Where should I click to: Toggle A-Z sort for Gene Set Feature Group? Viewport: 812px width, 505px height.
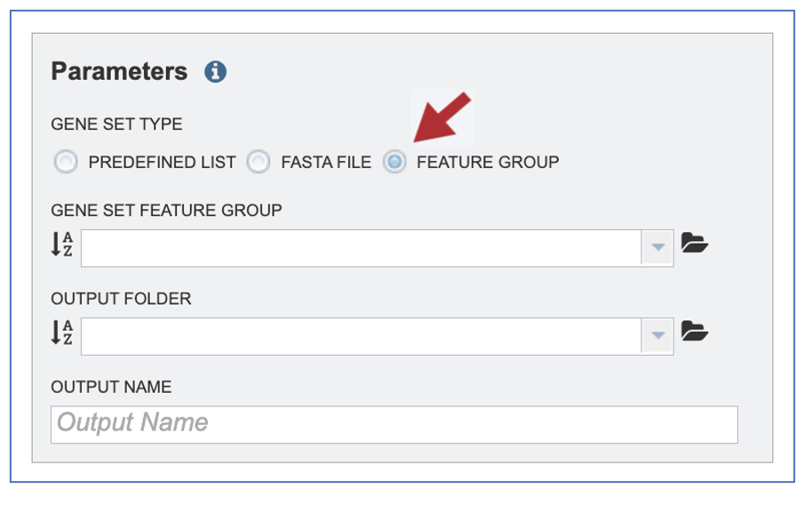click(x=61, y=244)
